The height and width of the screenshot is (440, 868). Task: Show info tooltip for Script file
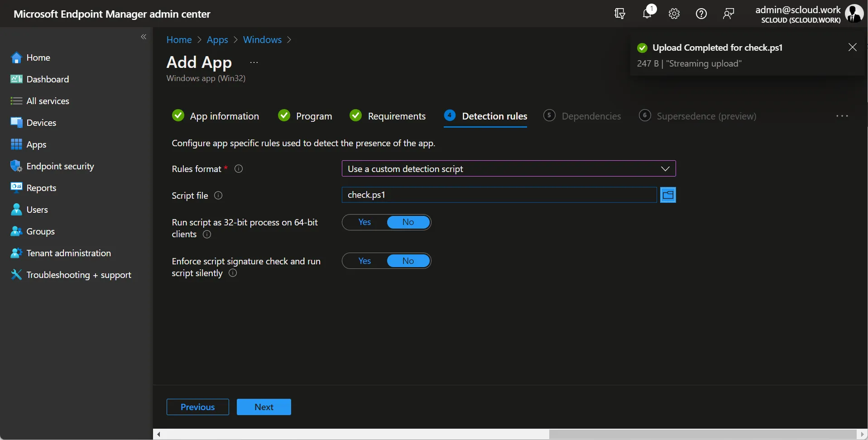coord(218,196)
